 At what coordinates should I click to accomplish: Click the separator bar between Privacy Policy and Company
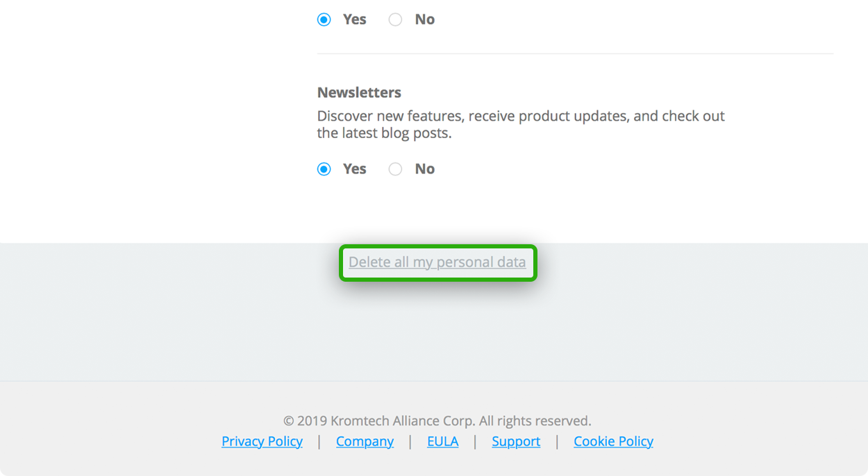click(319, 441)
